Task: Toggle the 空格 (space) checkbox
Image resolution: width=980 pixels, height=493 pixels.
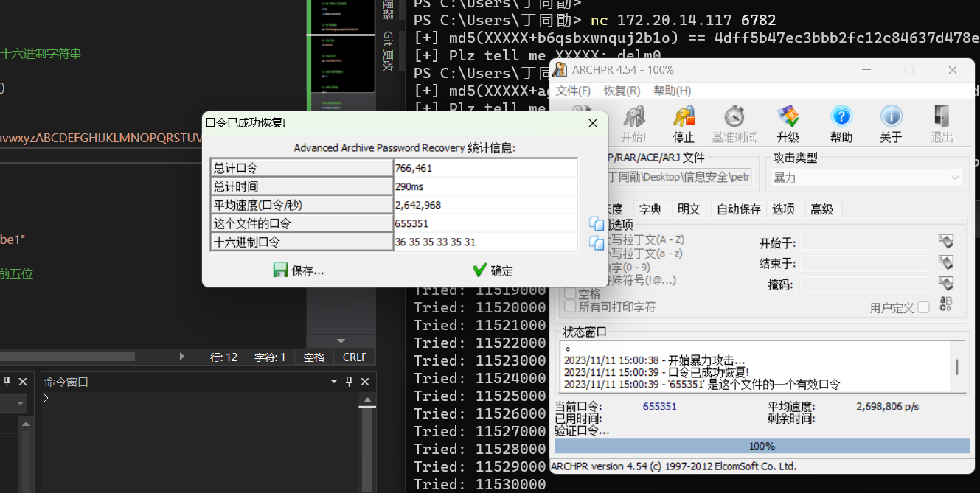Action: pyautogui.click(x=570, y=294)
